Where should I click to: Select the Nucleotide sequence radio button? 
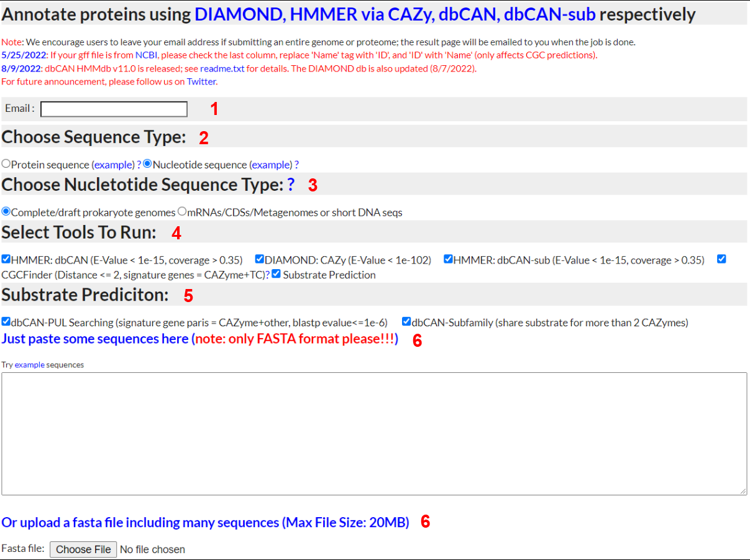[x=147, y=164]
